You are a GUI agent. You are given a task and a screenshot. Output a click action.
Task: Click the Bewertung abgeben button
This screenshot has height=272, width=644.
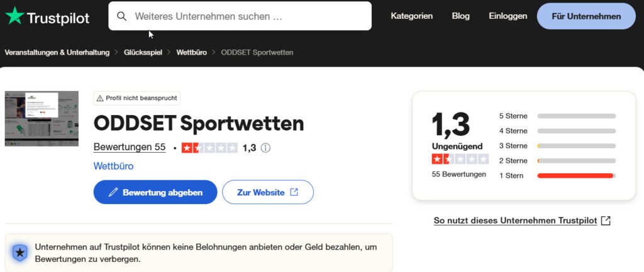click(x=155, y=192)
